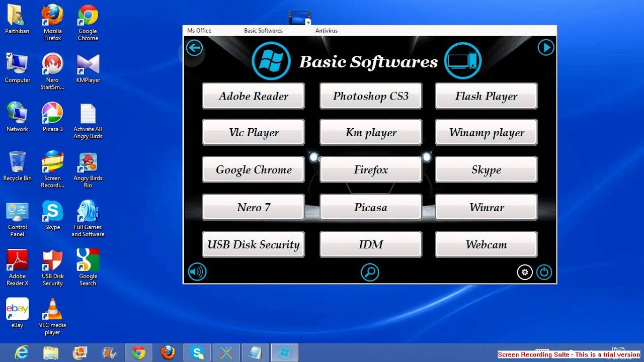Screen dimensions: 644x362
Task: Select the KMPlayer desktop shortcut
Action: (88, 68)
